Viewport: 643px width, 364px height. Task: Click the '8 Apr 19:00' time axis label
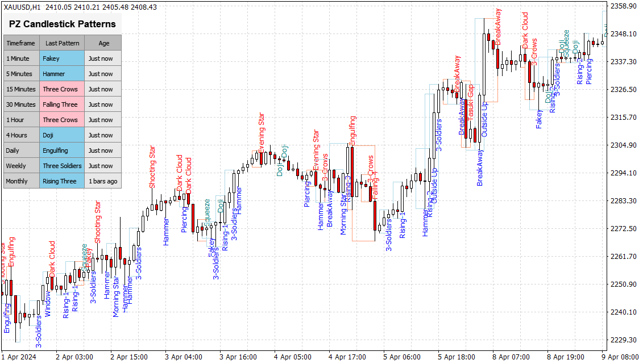pyautogui.click(x=566, y=357)
